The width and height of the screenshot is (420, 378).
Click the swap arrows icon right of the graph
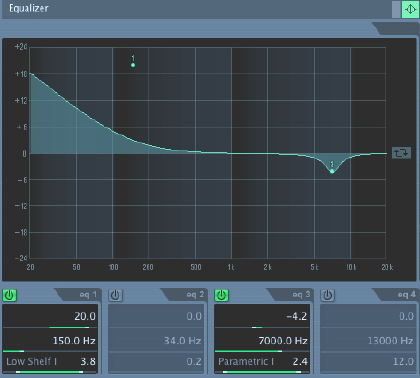(x=401, y=153)
